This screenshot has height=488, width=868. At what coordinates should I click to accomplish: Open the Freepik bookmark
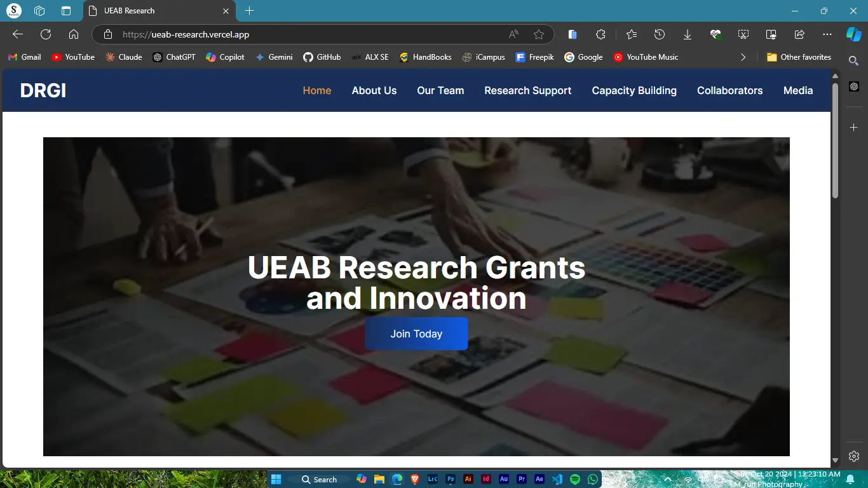[x=534, y=57]
